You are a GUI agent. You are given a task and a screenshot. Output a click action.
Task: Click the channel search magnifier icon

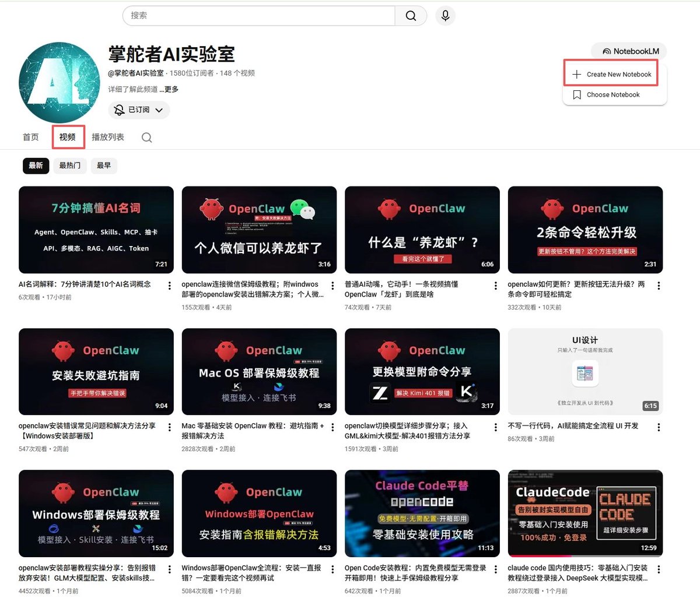tap(147, 138)
